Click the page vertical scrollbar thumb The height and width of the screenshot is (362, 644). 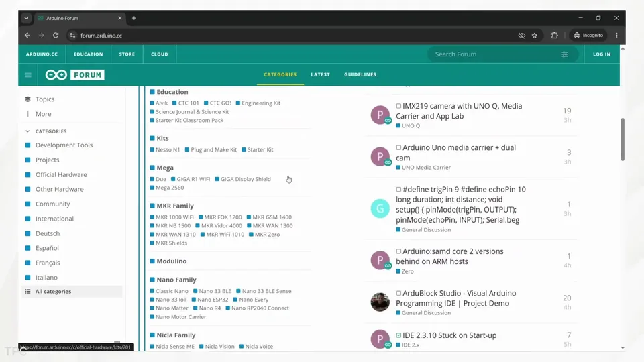coord(623,139)
